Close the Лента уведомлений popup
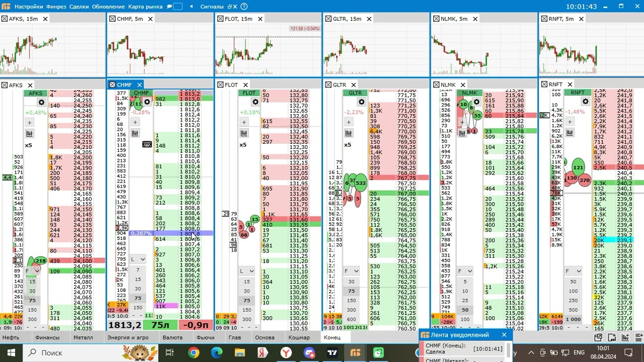Image resolution: width=644 pixels, height=362 pixels. pos(504,335)
